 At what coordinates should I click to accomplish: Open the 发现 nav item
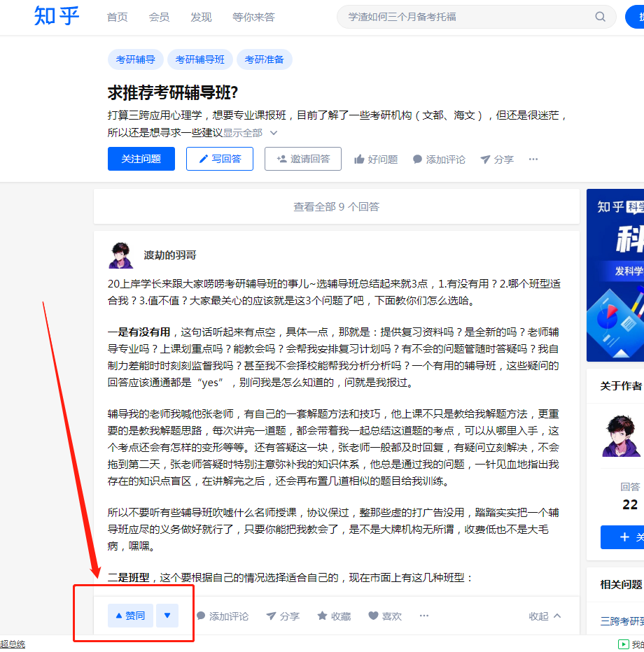tap(201, 17)
